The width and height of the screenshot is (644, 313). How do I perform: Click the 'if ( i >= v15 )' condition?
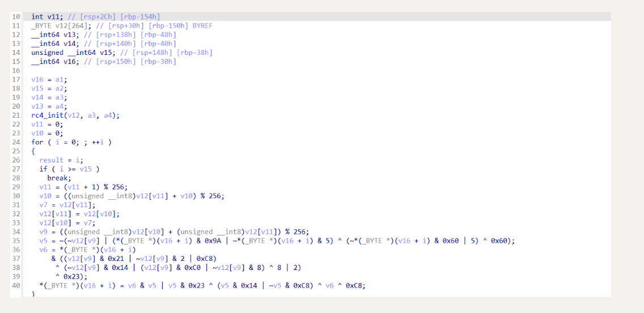[69, 169]
